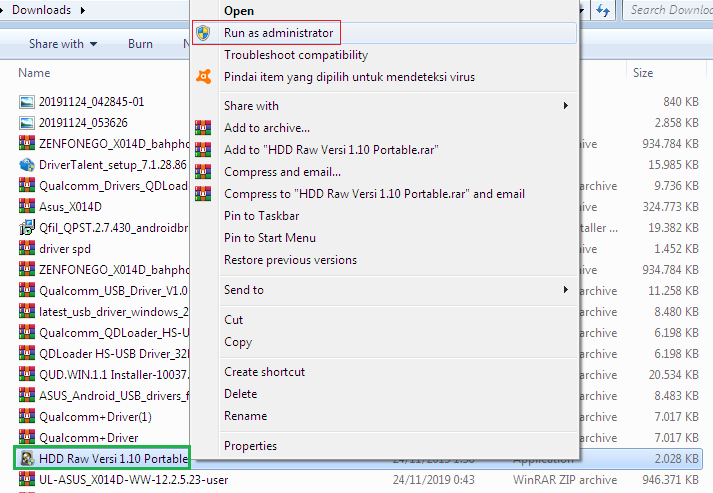Click the UL-ASUS_X014D archive icon
The height and width of the screenshot is (493, 713).
(27, 479)
